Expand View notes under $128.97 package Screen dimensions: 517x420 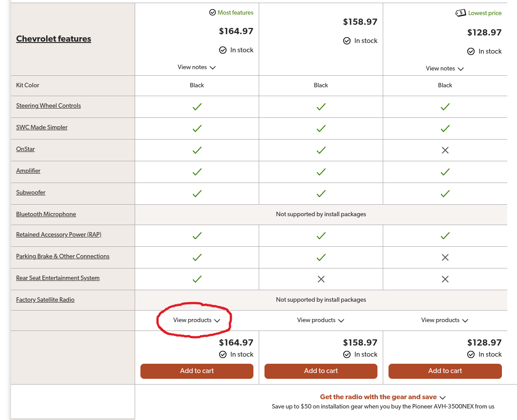pos(444,69)
